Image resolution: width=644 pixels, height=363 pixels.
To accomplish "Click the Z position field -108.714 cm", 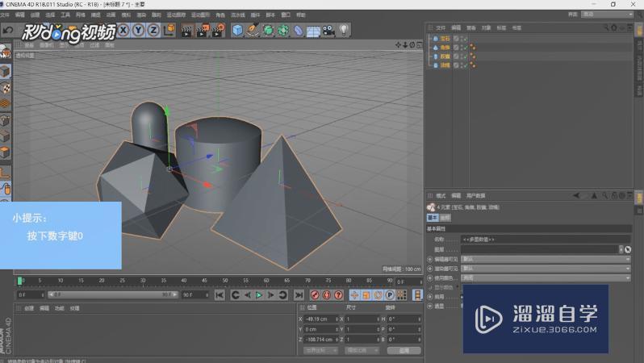I will click(x=321, y=340).
